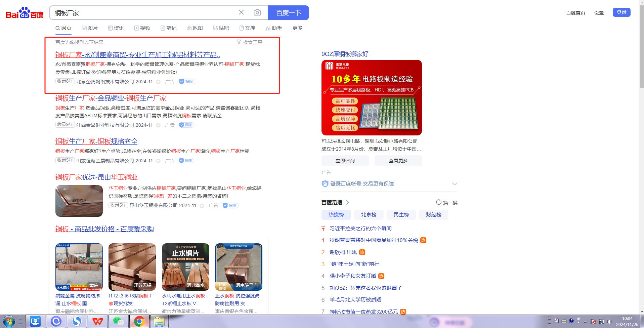Image resolution: width=644 pixels, height=328 pixels.
Task: Open result 铜板厂家优选-昆山华玉铜业
Action: click(96, 177)
